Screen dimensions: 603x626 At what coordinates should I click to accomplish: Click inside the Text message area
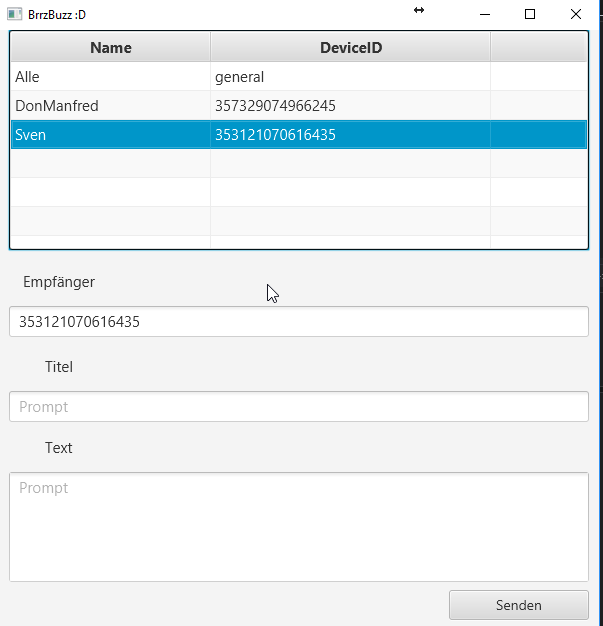[298, 527]
